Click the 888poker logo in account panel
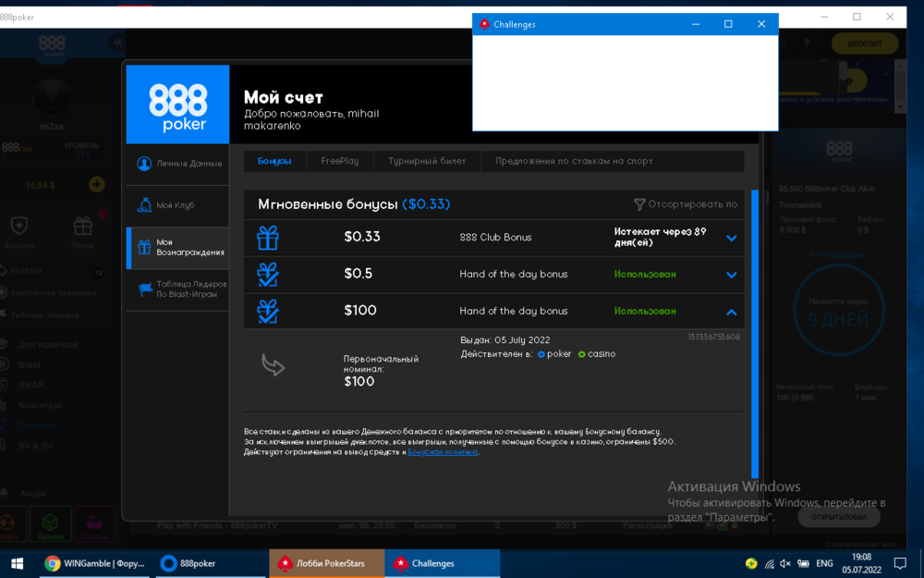924x578 pixels. click(177, 105)
